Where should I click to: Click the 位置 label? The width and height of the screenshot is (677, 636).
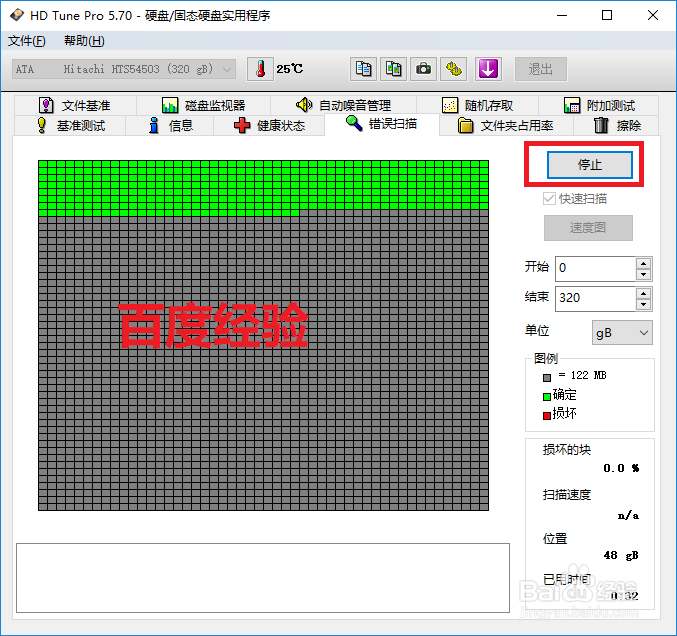point(555,539)
